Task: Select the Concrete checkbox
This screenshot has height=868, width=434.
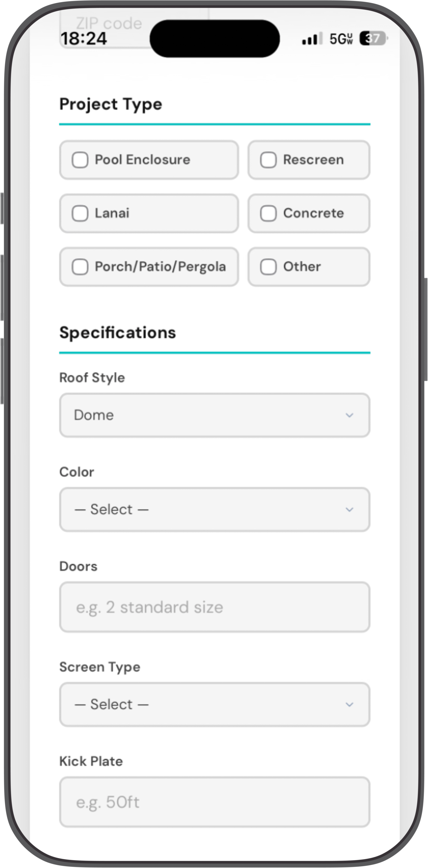Action: 268,213
